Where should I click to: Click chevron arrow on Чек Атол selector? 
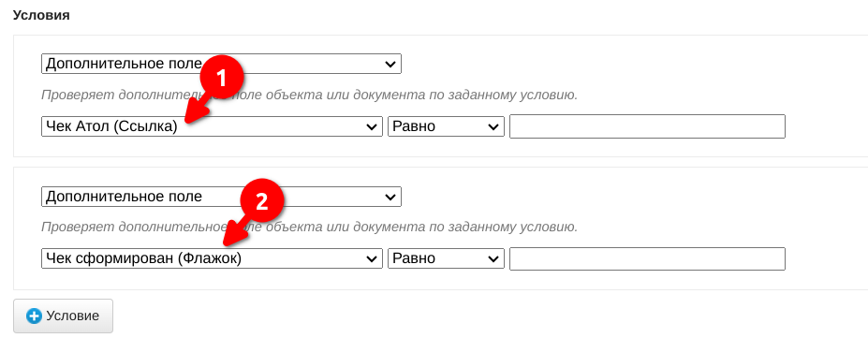372,126
